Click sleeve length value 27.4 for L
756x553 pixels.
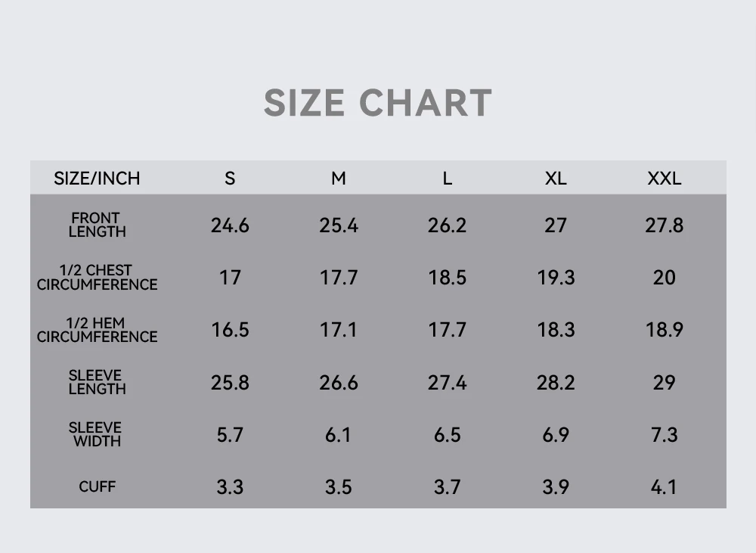[448, 383]
